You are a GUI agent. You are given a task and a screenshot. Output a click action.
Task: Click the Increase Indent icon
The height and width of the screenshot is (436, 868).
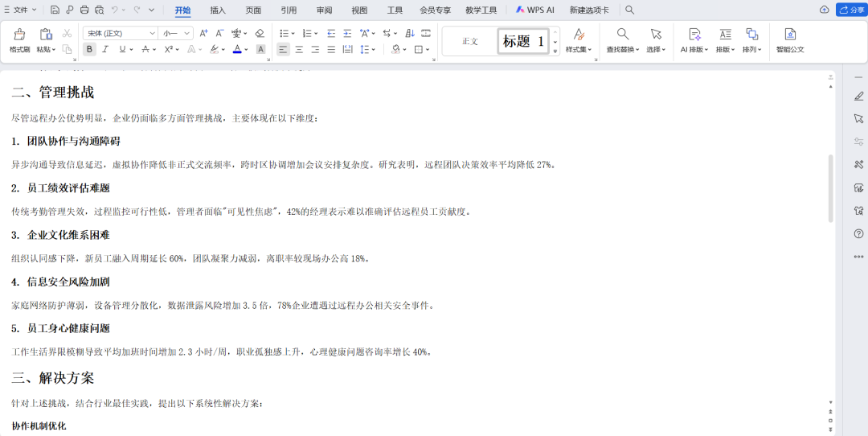[347, 33]
